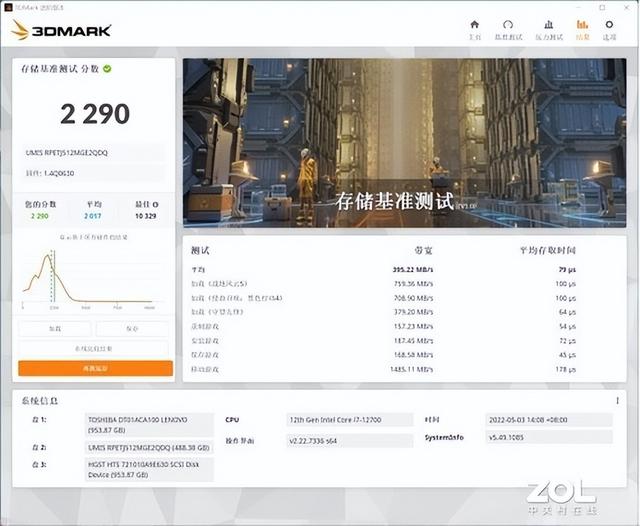The height and width of the screenshot is (526, 640).
Task: Select the orange Results tab icon
Action: click(x=582, y=24)
